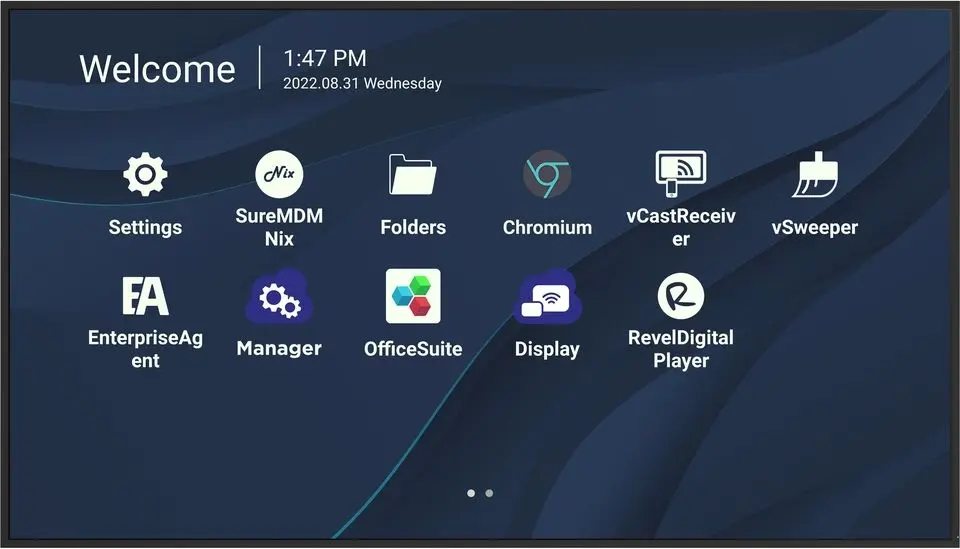
Task: Launch the vSweeper broom icon
Action: [x=815, y=176]
